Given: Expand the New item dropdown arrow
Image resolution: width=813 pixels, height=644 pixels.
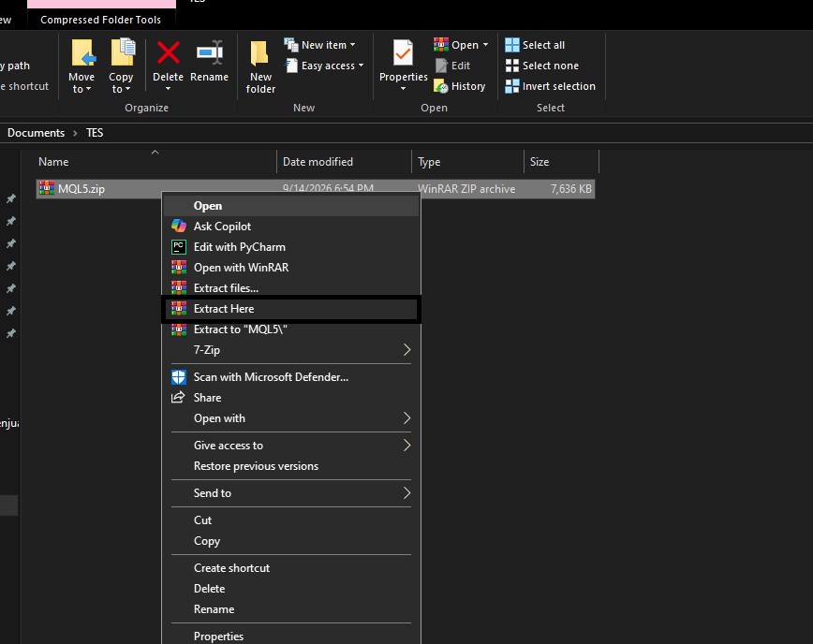Looking at the screenshot, I should point(352,45).
